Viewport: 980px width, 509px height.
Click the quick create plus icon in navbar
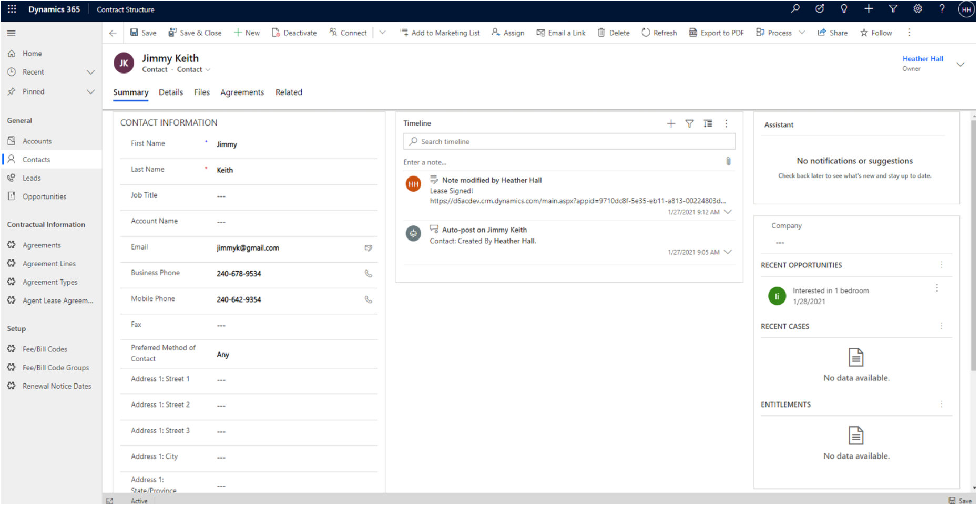pos(869,9)
